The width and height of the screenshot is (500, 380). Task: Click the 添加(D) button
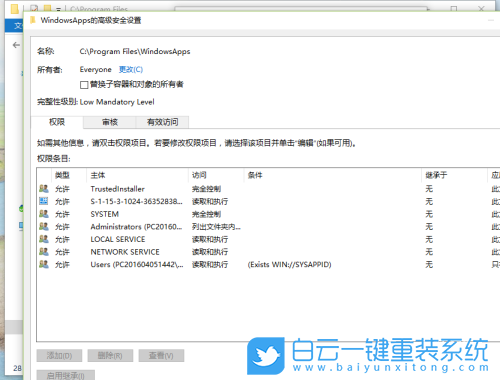tap(59, 356)
